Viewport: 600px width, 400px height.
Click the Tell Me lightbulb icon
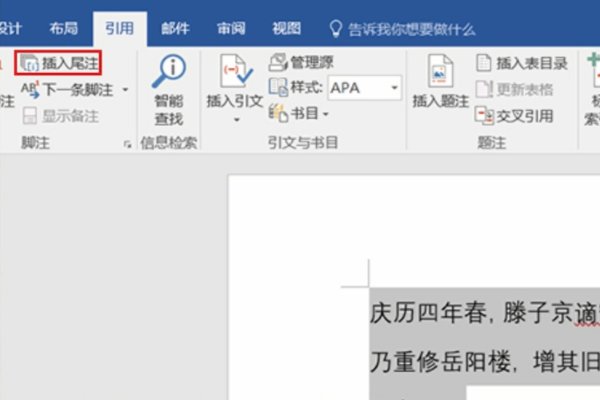336,29
